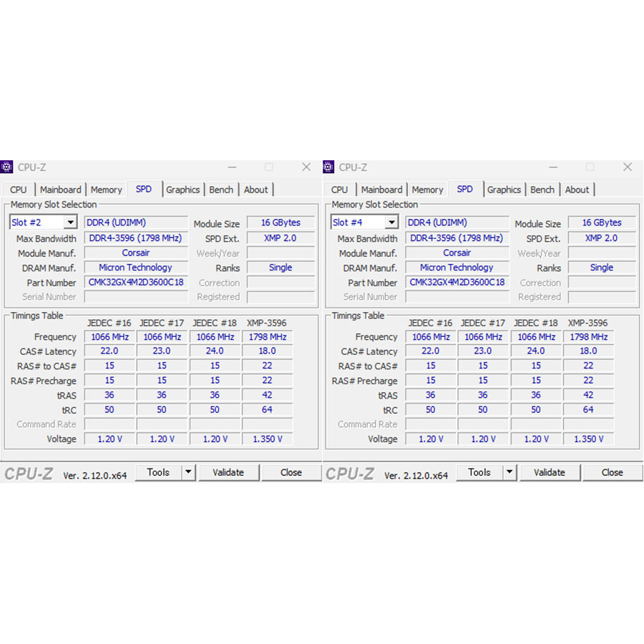
Task: Click DDR4 (UDIMM) field in right window
Action: coord(457,223)
